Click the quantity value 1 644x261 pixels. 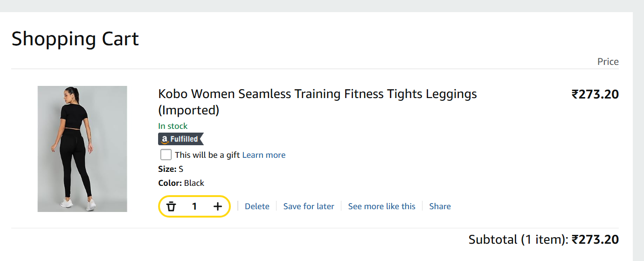194,206
